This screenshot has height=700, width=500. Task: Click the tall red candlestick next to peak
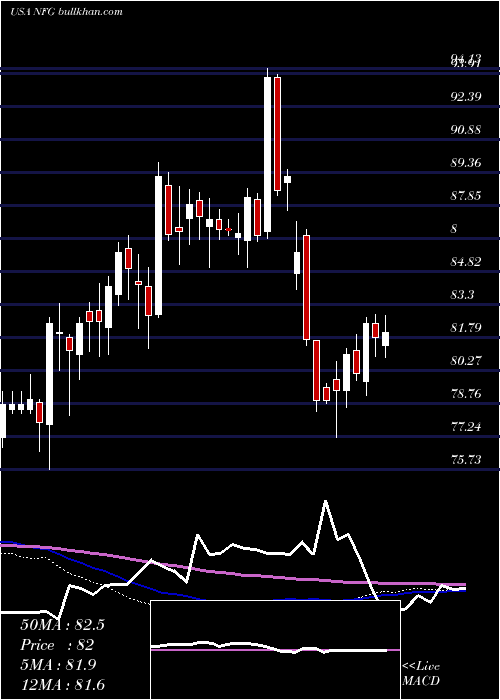tap(277, 134)
